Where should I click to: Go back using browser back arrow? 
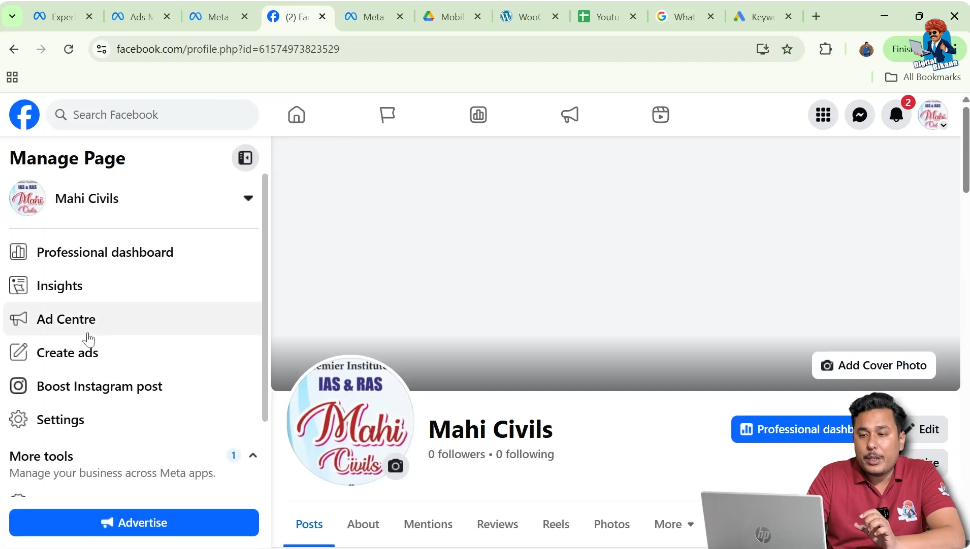pos(14,49)
